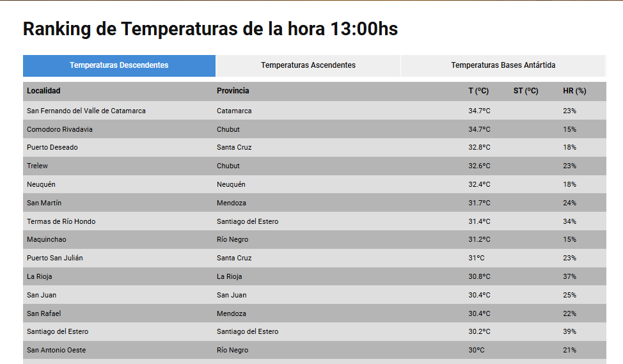This screenshot has width=623, height=364.
Task: Click the HR (%) column header
Action: pyautogui.click(x=574, y=91)
